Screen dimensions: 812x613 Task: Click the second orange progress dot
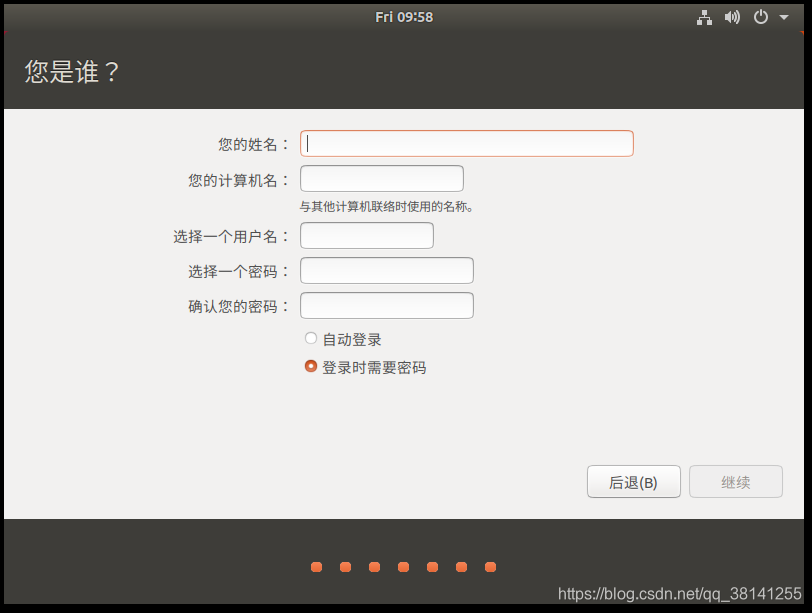tap(345, 567)
